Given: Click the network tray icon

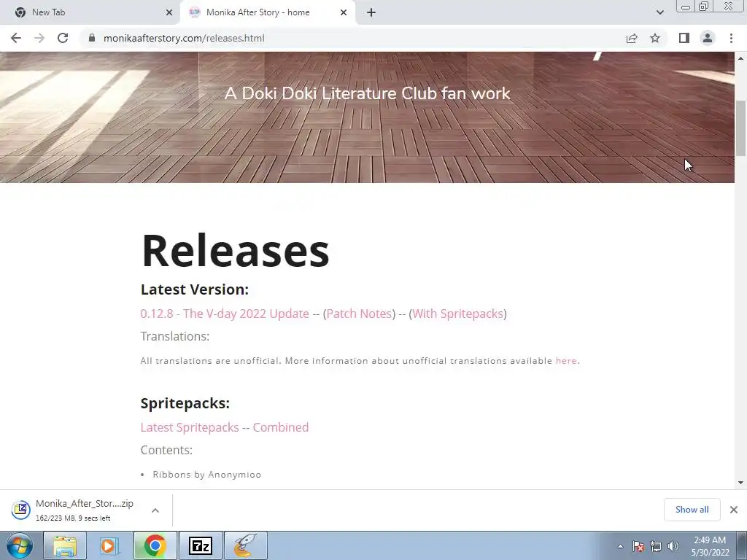Looking at the screenshot, I should (x=656, y=546).
